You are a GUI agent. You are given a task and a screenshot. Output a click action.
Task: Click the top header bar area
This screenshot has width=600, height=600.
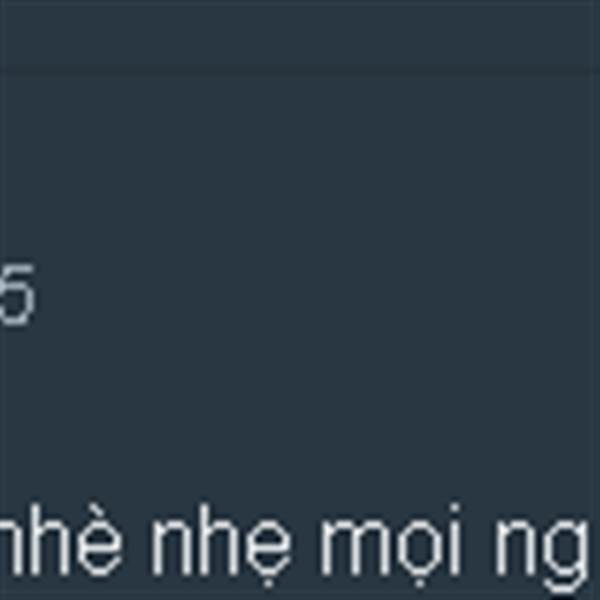pos(294,34)
